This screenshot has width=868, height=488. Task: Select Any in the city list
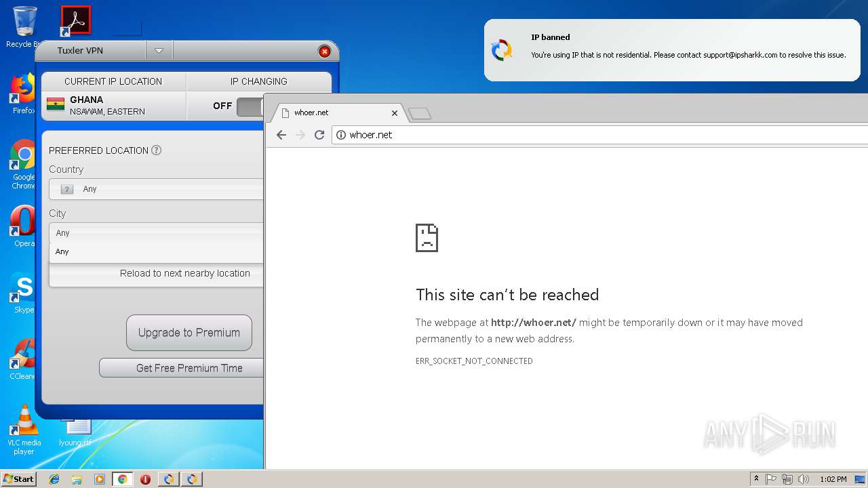(156, 251)
